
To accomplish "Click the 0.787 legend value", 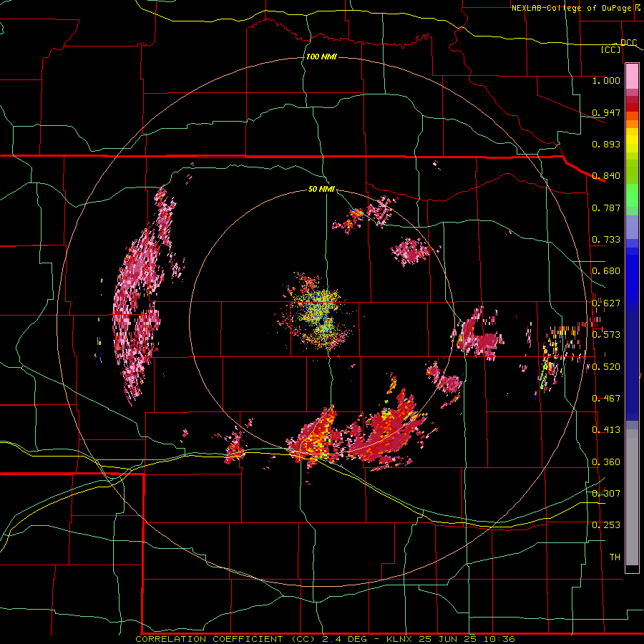I will tap(606, 208).
